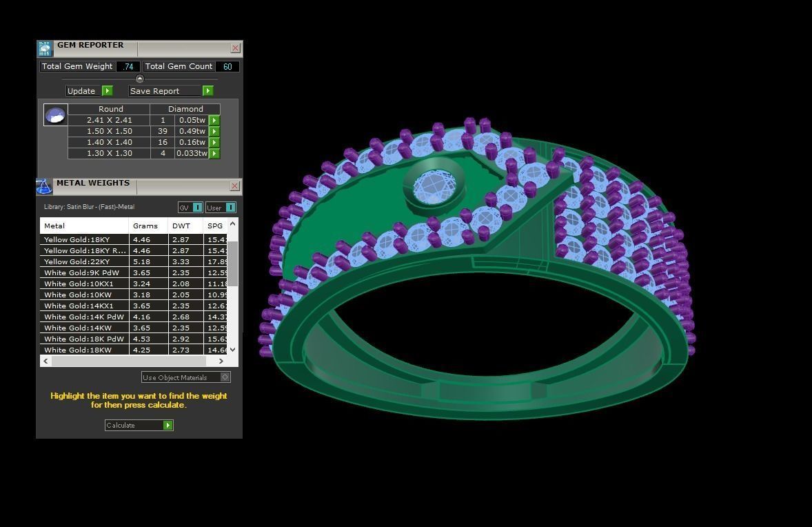The width and height of the screenshot is (812, 527).
Task: Click the horizontal scroll right arrow
Action: (x=221, y=361)
